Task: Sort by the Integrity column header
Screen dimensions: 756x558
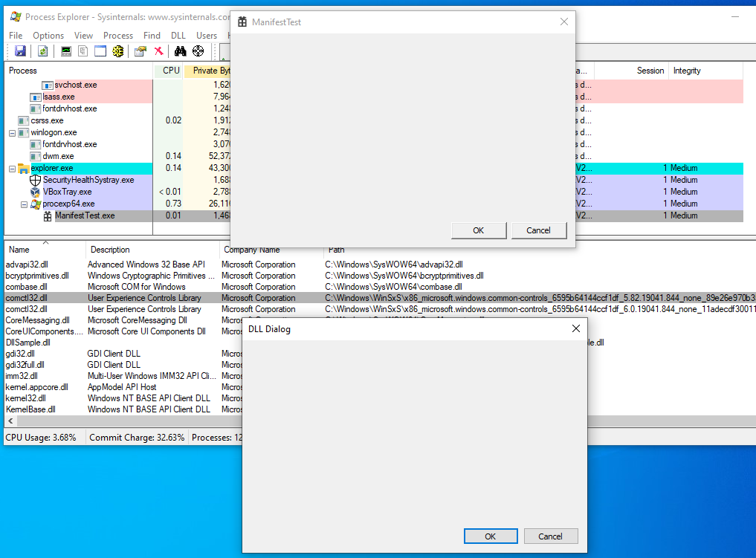Action: pyautogui.click(x=705, y=71)
